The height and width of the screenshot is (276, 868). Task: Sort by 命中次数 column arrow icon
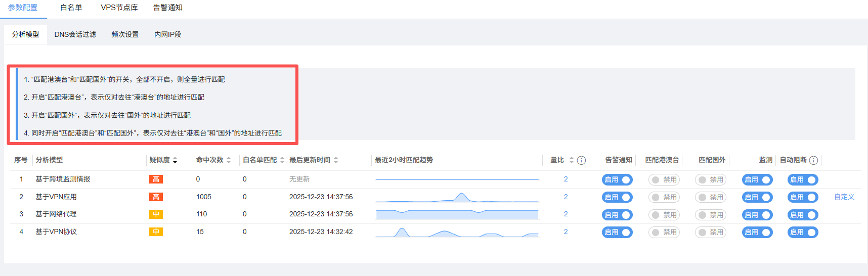229,160
